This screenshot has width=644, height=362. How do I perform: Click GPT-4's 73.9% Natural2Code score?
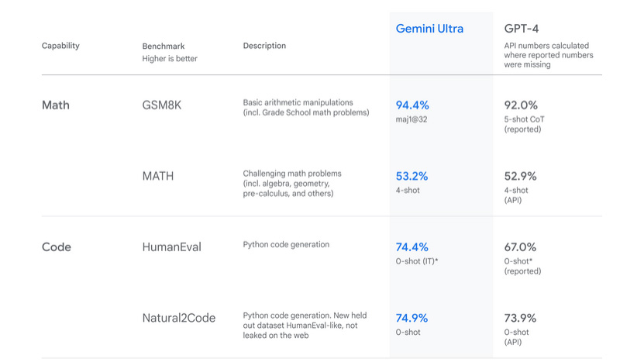(521, 318)
